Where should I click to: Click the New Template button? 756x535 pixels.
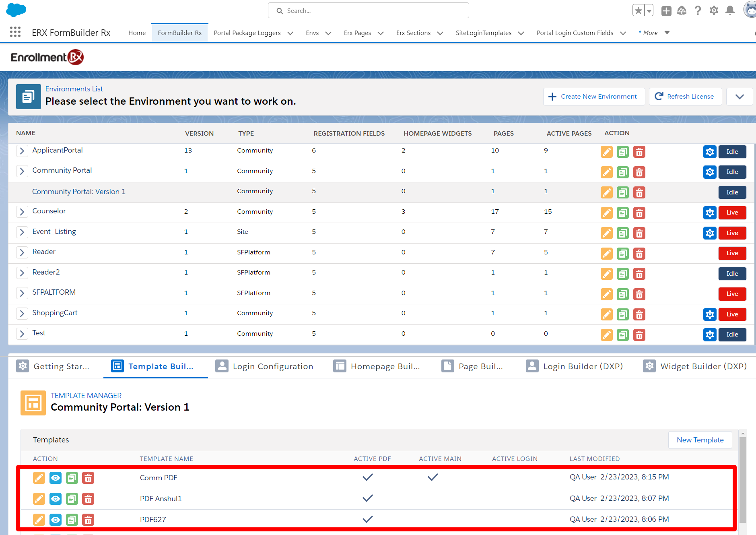point(700,440)
